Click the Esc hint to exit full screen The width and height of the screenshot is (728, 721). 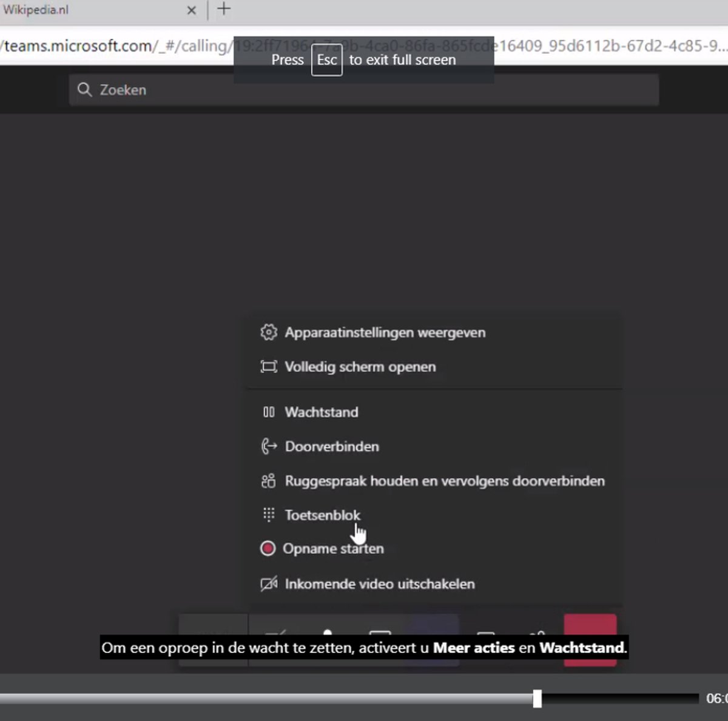[x=326, y=59]
